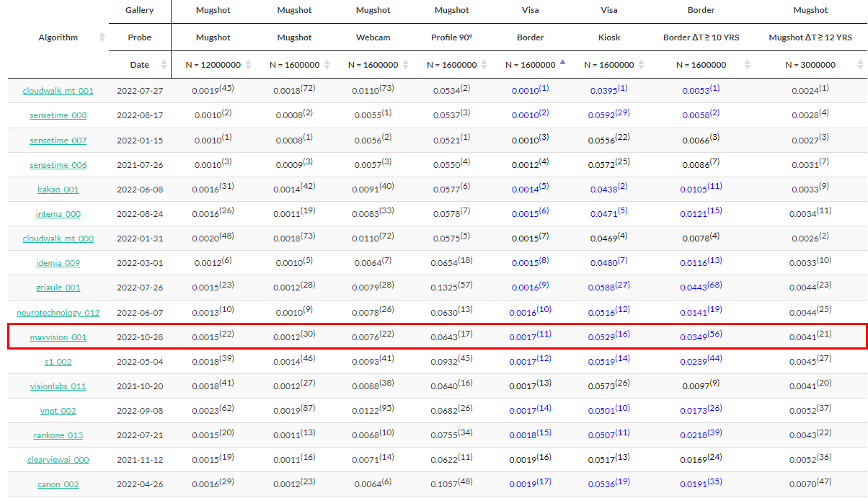The image size is (868, 498).
Task: Click the canon_002 algorithm link
Action: pyautogui.click(x=58, y=484)
